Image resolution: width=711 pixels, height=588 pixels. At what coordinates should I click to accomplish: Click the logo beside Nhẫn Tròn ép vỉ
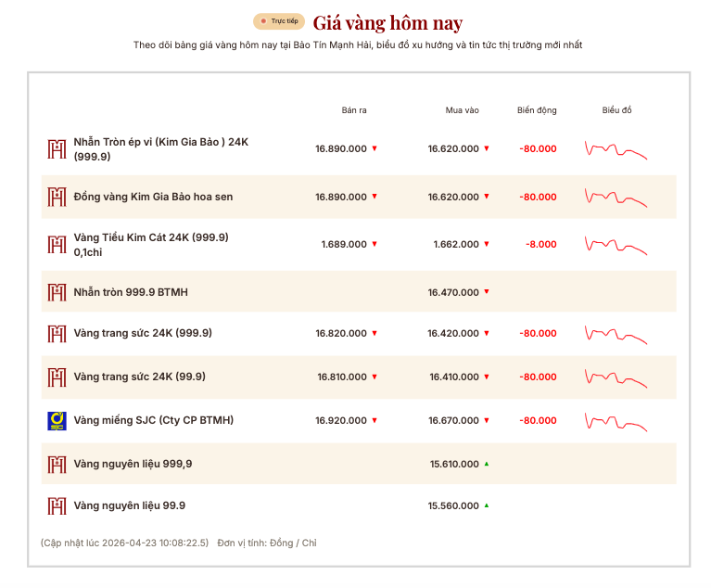tap(57, 148)
